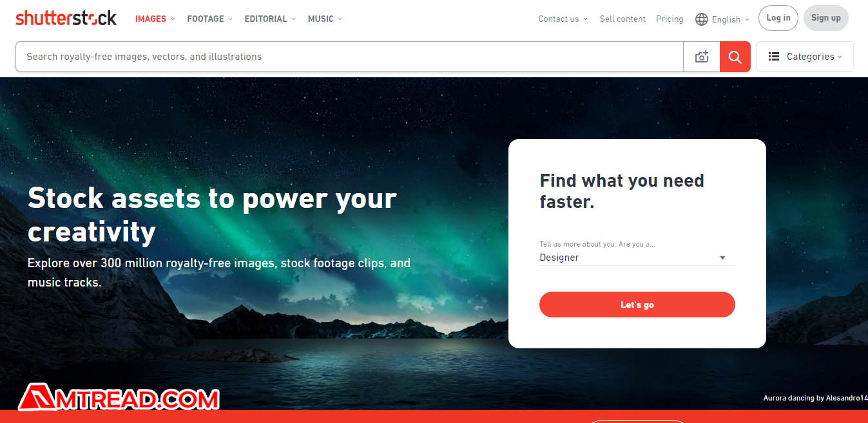The width and height of the screenshot is (868, 423).
Task: Open the Footage dropdown menu
Action: pos(209,19)
